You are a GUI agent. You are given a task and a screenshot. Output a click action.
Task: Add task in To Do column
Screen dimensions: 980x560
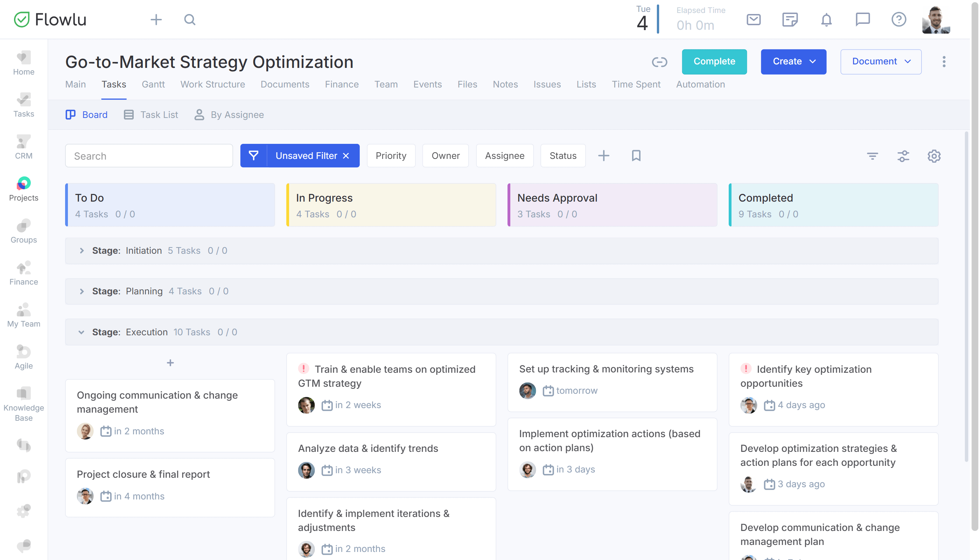170,363
